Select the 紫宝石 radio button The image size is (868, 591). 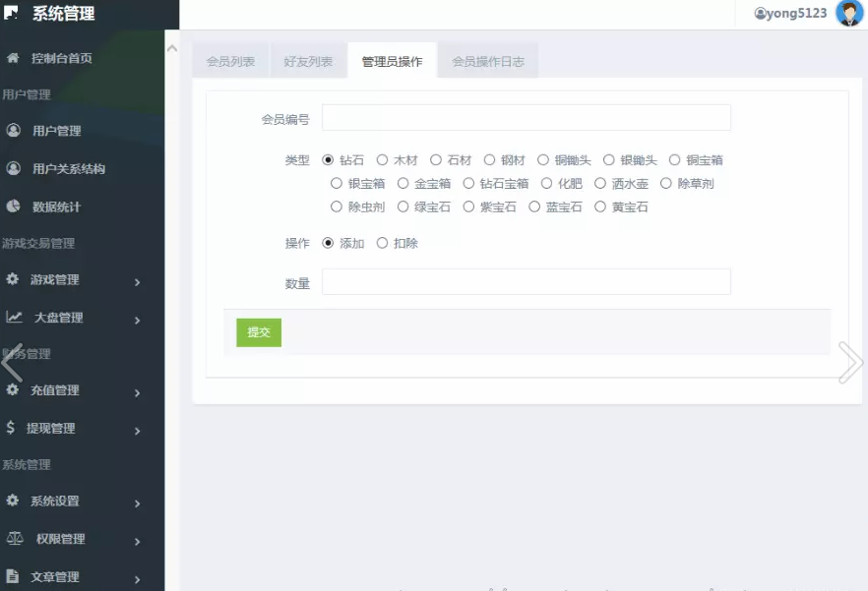coord(468,207)
